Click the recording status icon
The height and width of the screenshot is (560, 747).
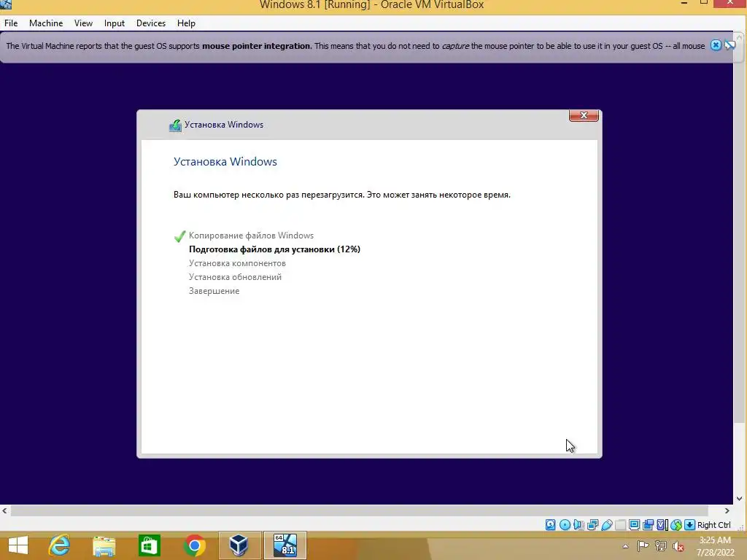pyautogui.click(x=648, y=525)
